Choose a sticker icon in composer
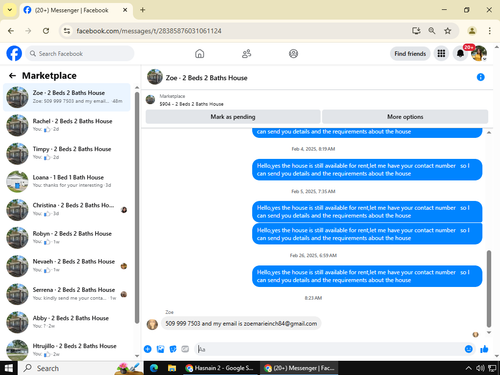This screenshot has height=375, width=500. click(173, 349)
